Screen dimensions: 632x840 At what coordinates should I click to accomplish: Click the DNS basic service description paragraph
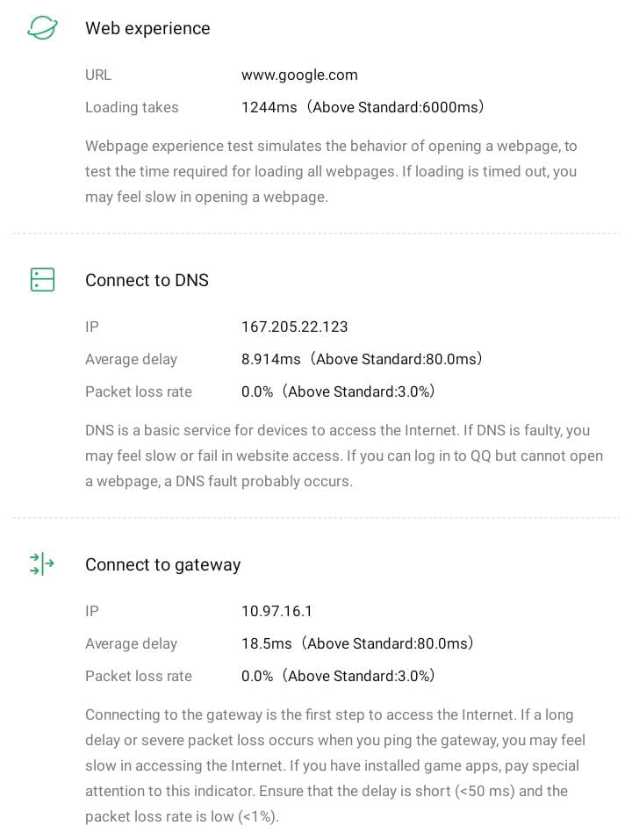point(343,456)
